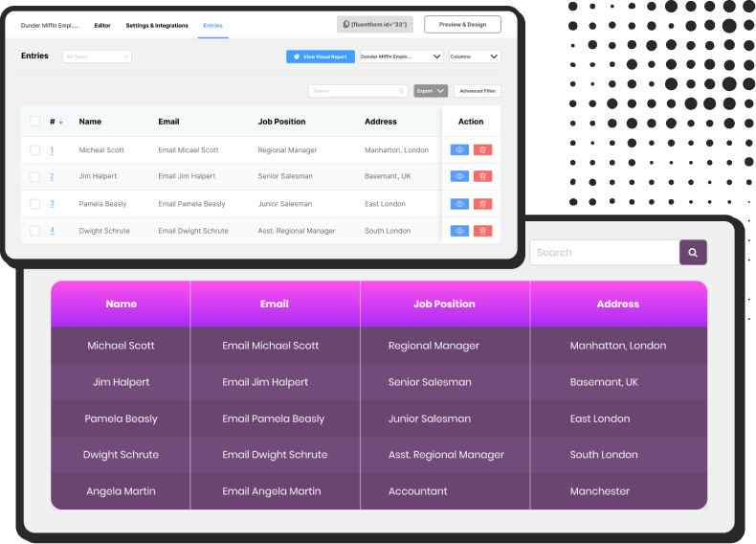Click the Action column header
Screen dimensions: 756x544
[x=471, y=122]
